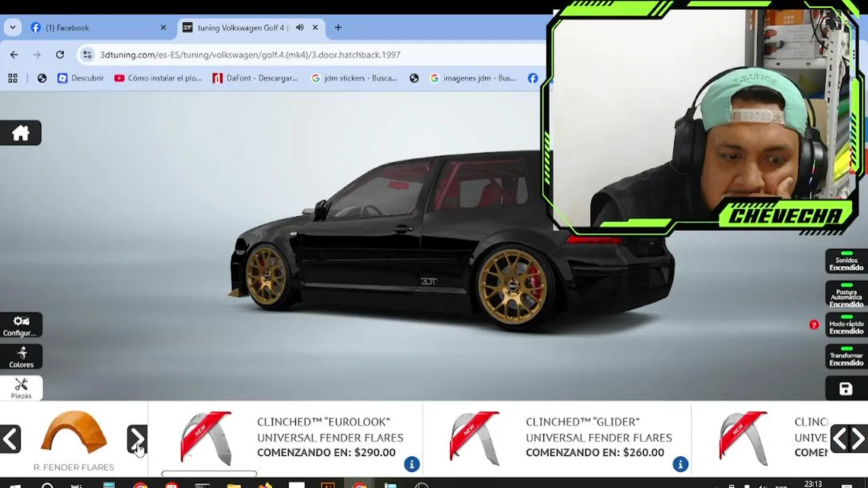Select Clinched Eurolook Universal Fender Flares
This screenshot has height=488, width=868.
(285, 439)
